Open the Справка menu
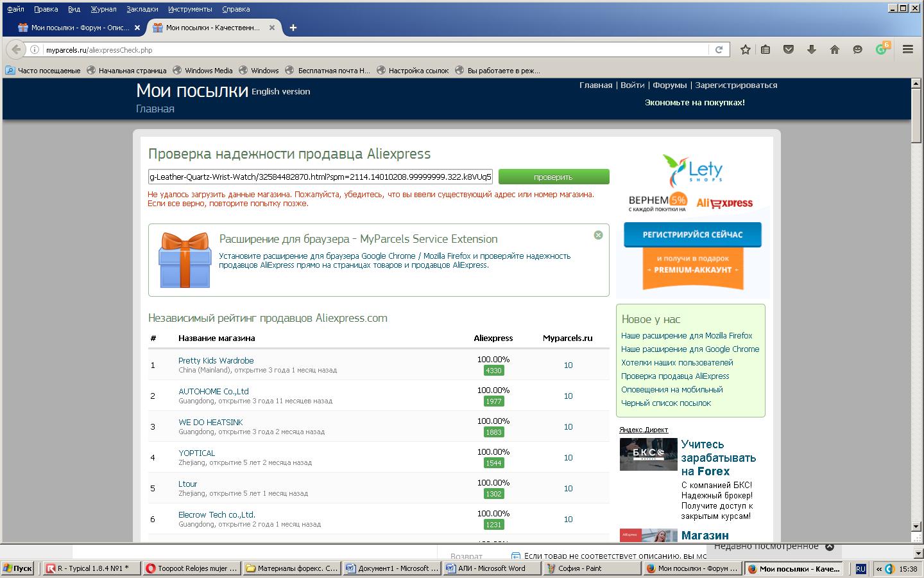924x578 pixels. [x=235, y=9]
